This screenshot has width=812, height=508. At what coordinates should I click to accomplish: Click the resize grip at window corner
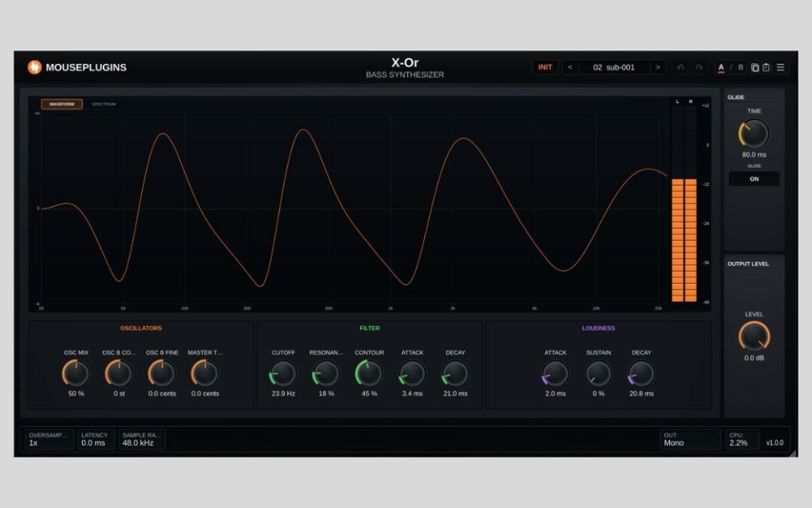793,452
